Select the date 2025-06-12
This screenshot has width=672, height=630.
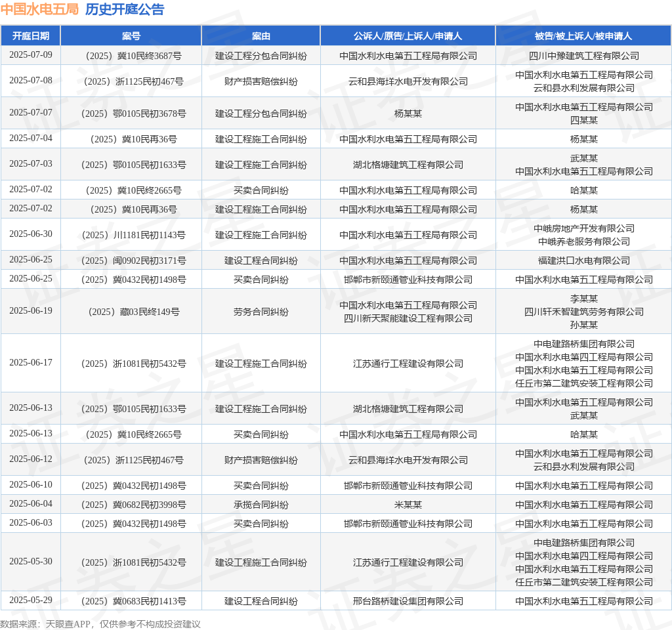[30, 459]
